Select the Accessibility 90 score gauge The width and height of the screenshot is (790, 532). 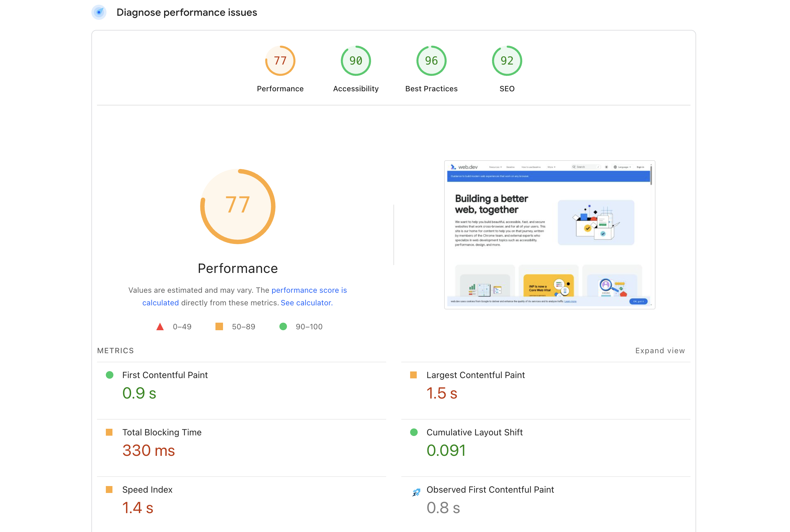click(355, 61)
